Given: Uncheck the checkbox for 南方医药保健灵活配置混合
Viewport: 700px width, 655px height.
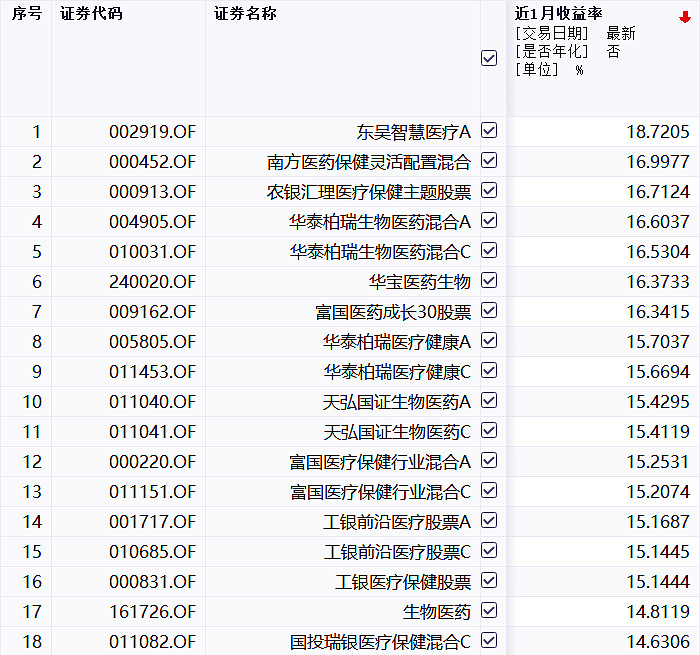Looking at the screenshot, I should (x=489, y=160).
